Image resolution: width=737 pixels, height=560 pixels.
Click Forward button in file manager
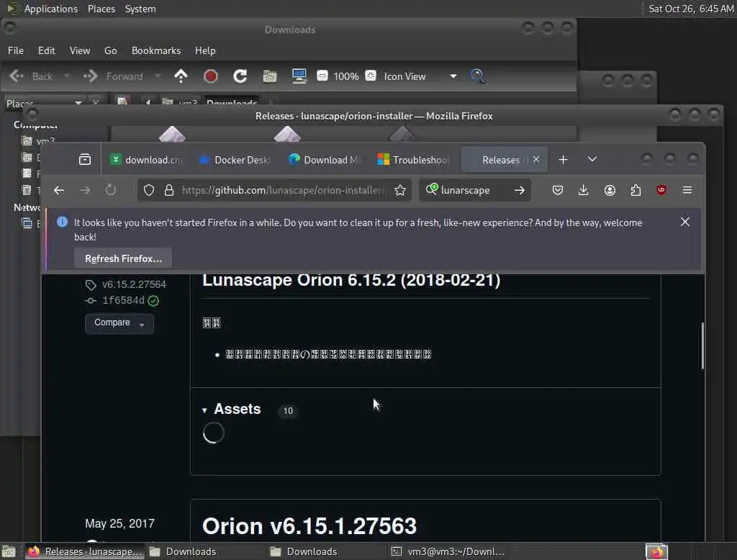click(113, 76)
